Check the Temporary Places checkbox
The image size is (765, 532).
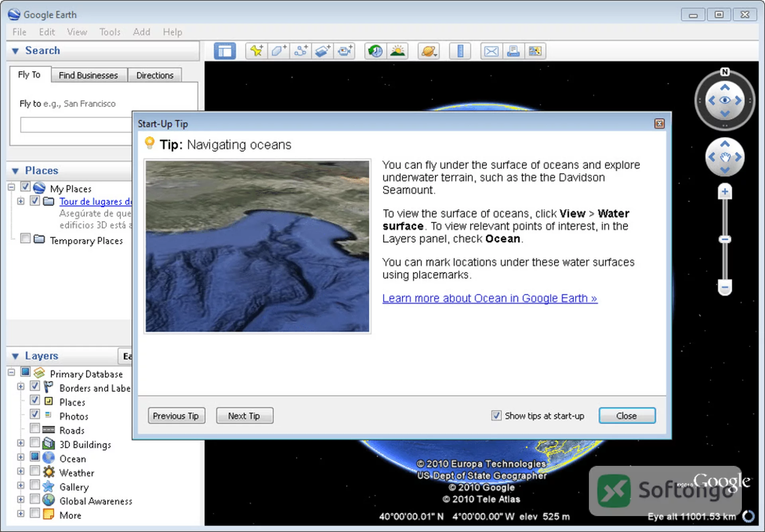[x=25, y=238]
